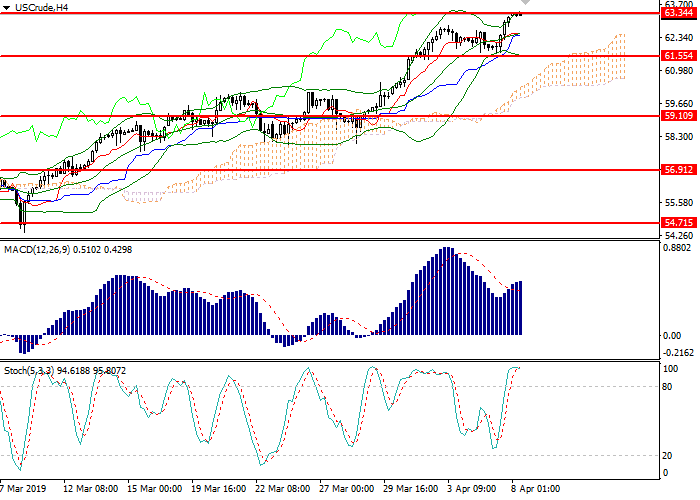Click the 63.344 red price label

679,15
